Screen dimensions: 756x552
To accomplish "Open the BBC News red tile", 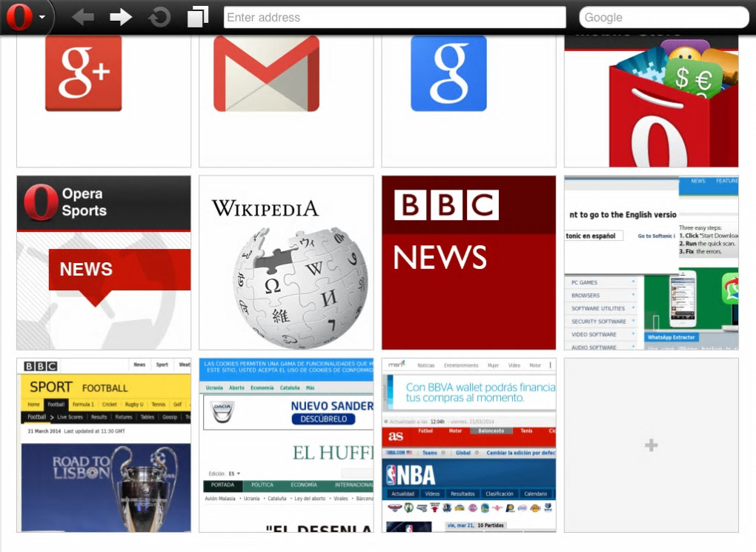I will [x=468, y=263].
